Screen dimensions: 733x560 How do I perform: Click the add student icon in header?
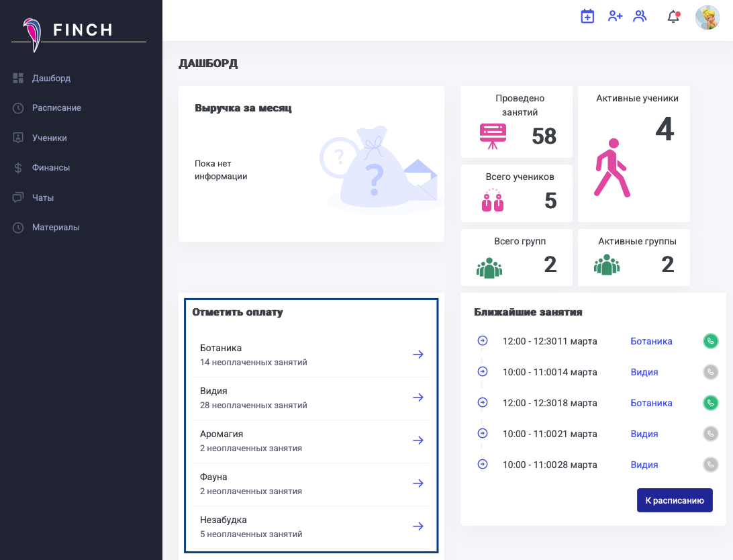coord(615,17)
